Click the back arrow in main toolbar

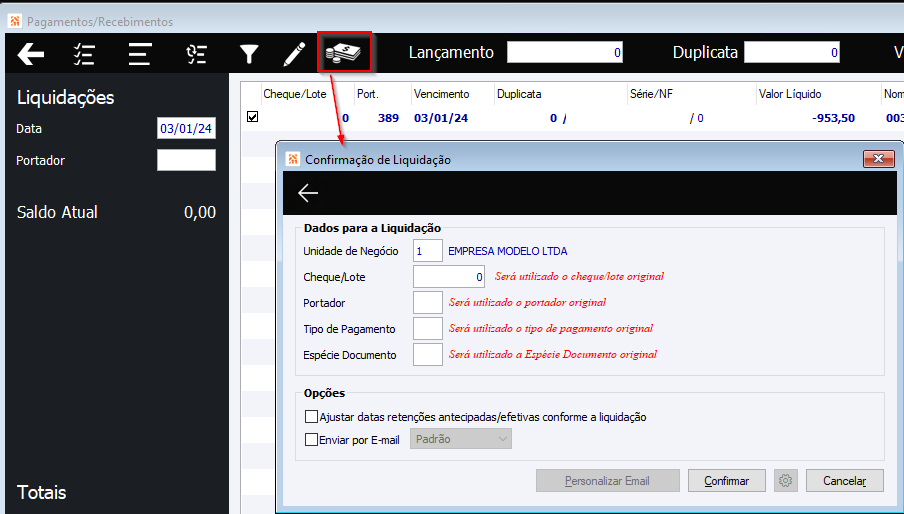coord(31,54)
